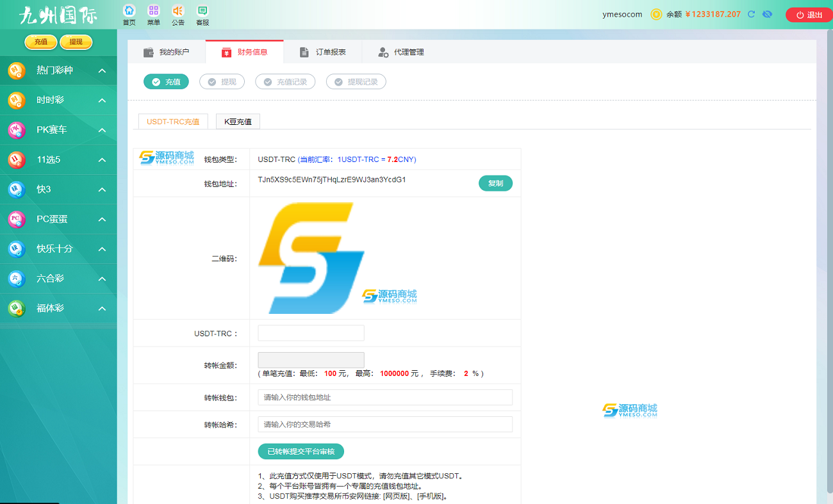Screen dimensions: 833x504
Task: Click the 转帐金额 disabled field
Action: pyautogui.click(x=311, y=360)
